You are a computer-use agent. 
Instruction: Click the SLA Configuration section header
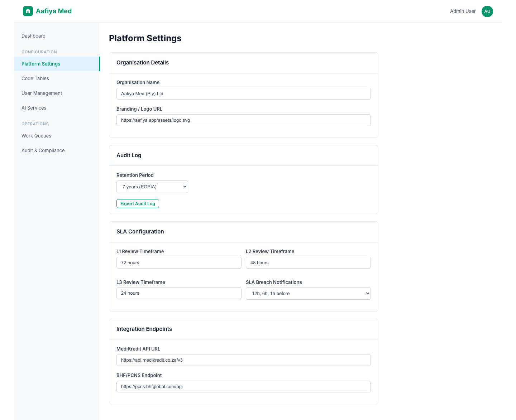coord(140,232)
